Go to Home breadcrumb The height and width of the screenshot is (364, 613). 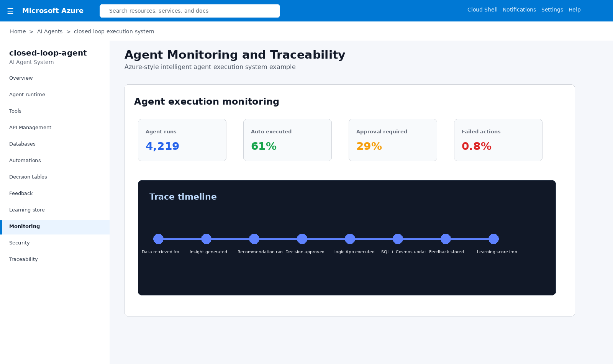18,31
